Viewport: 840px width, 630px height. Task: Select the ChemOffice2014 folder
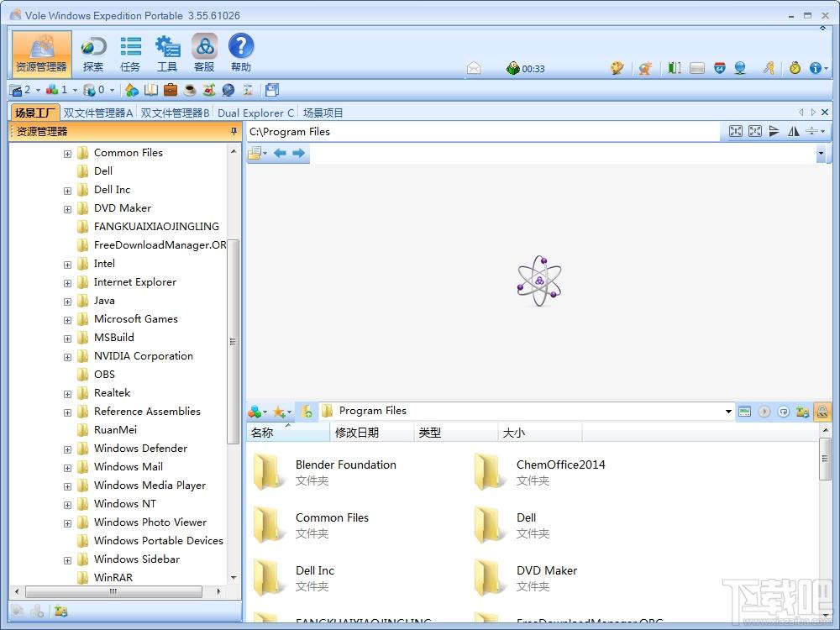540,471
